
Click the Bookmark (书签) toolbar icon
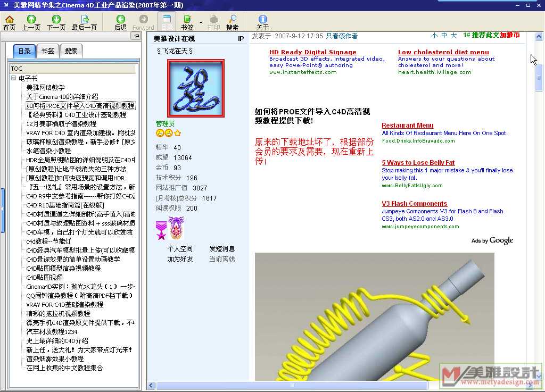(187, 22)
